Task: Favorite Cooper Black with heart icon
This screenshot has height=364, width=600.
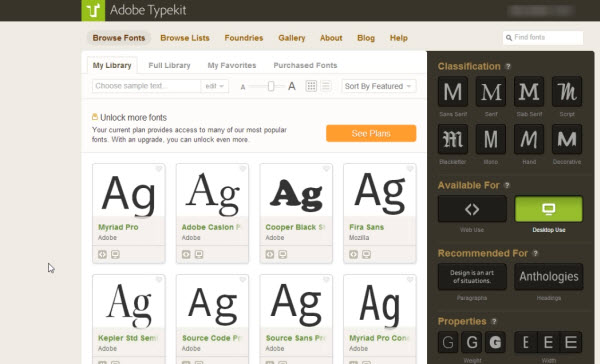Action: (326, 169)
